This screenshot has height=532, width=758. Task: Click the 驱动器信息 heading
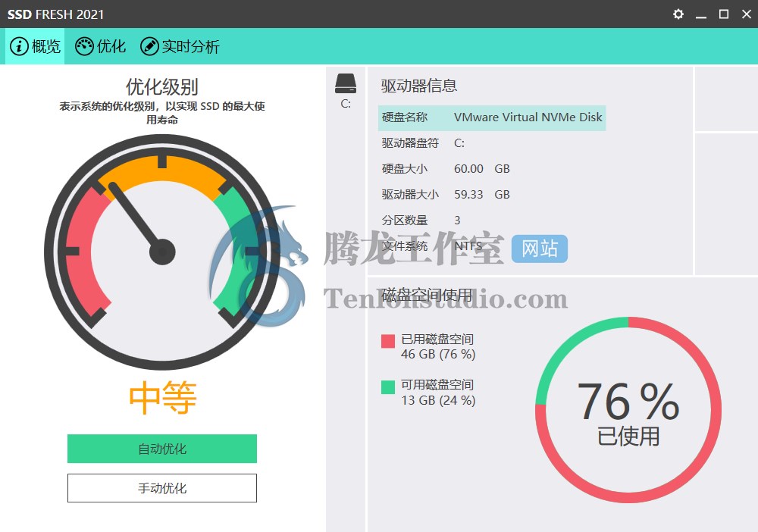pos(419,86)
